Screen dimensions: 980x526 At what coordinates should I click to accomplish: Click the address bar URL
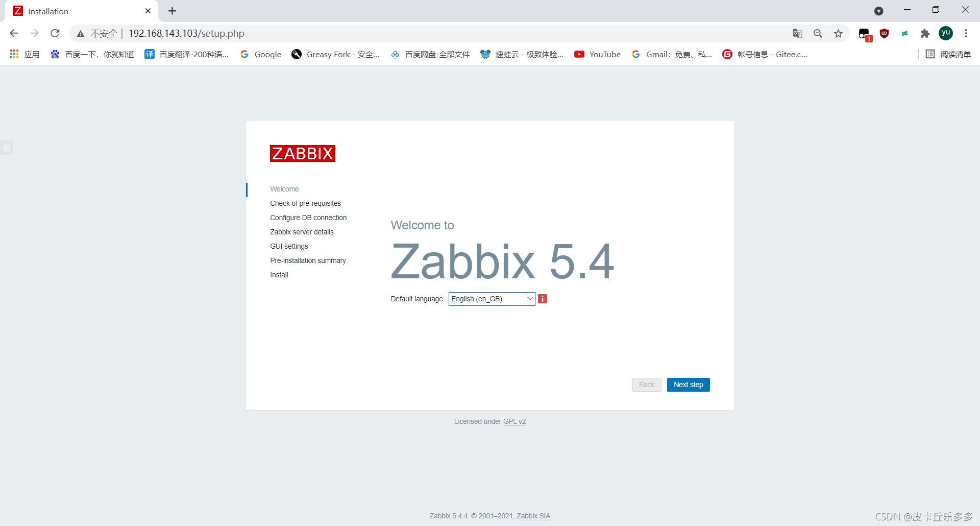pos(186,33)
